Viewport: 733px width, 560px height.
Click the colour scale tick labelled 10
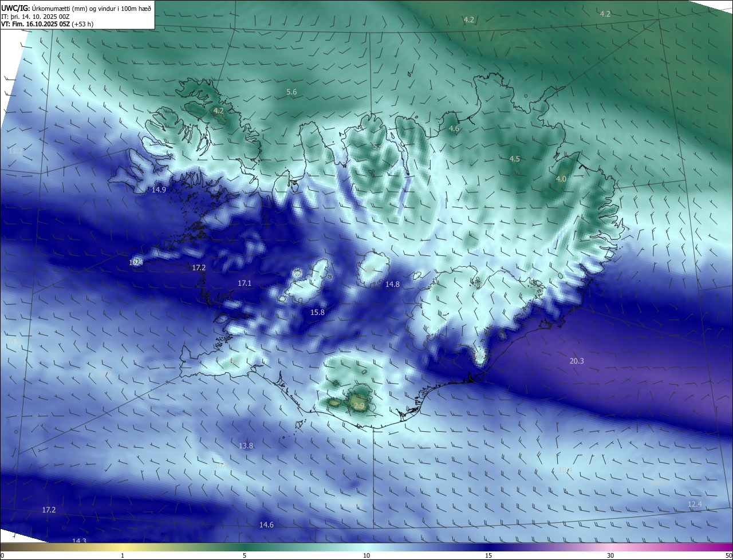pos(366,555)
